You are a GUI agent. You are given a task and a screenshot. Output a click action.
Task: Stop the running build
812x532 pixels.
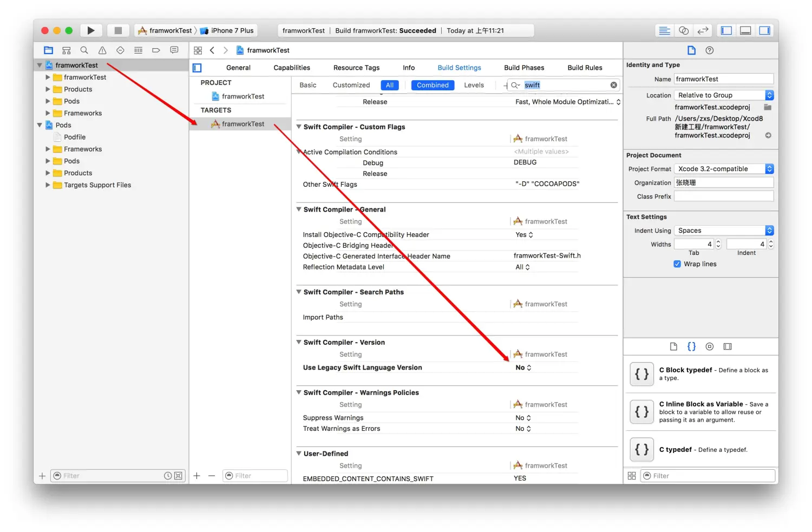118,30
